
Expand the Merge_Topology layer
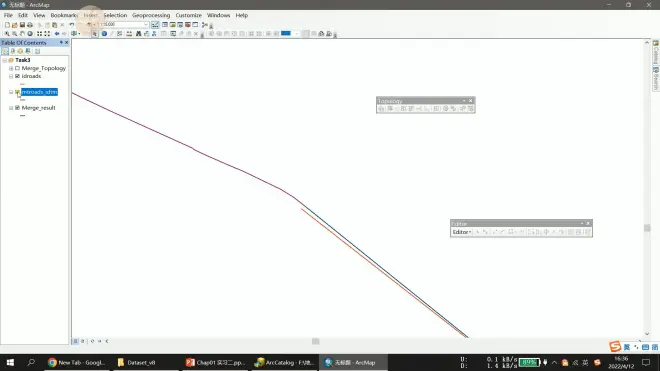[11, 68]
